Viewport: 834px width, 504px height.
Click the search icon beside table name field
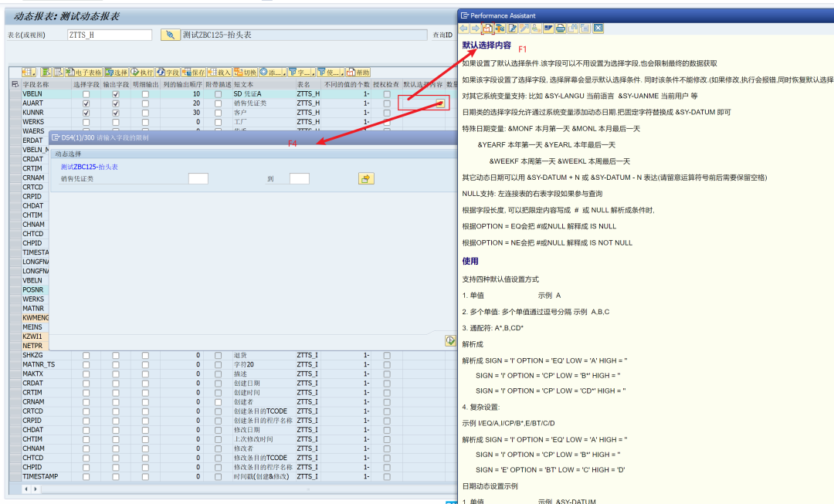click(171, 35)
